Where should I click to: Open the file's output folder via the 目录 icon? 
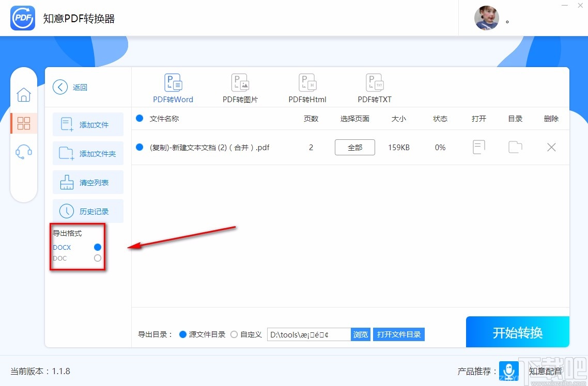tap(515, 147)
